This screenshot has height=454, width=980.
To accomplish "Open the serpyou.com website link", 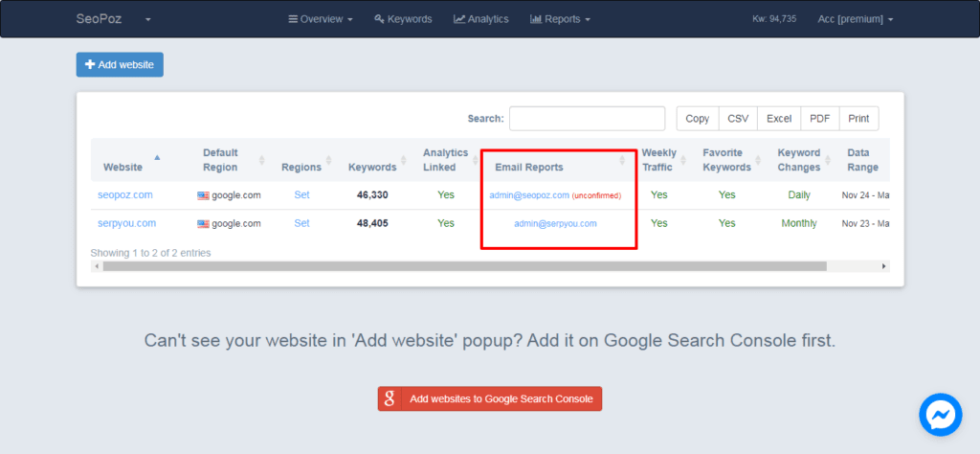I will point(127,223).
